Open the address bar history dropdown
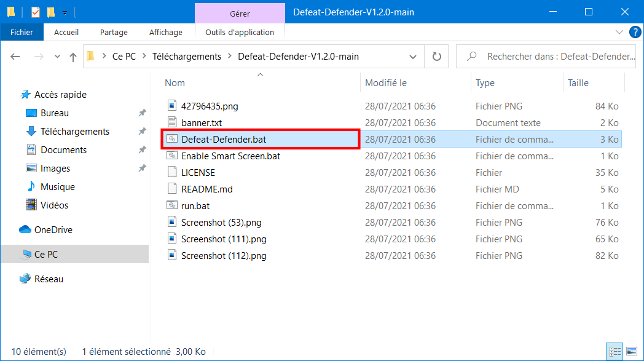 413,57
